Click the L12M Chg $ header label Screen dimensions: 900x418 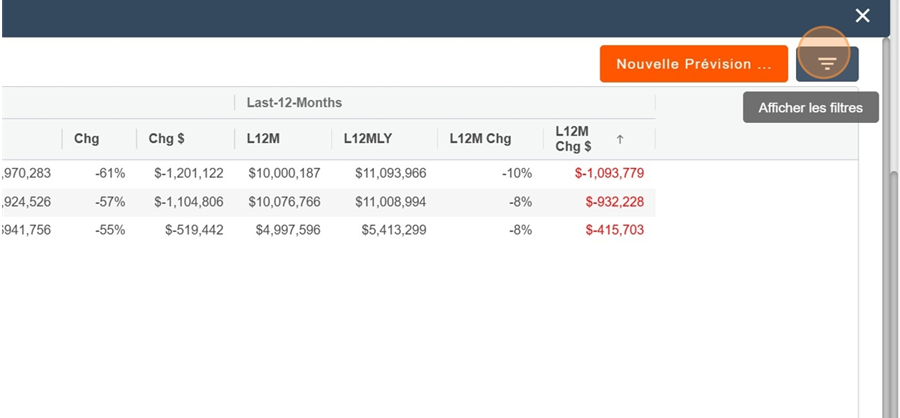pyautogui.click(x=574, y=139)
